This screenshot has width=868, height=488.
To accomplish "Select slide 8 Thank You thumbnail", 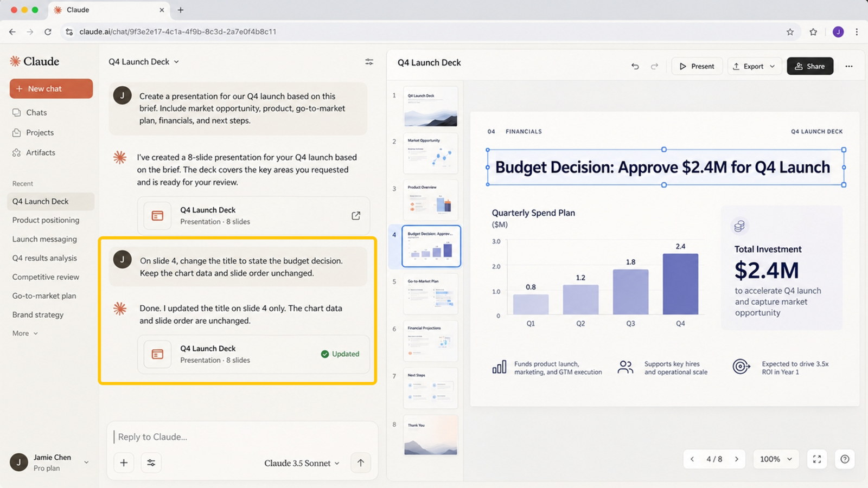I will click(431, 435).
